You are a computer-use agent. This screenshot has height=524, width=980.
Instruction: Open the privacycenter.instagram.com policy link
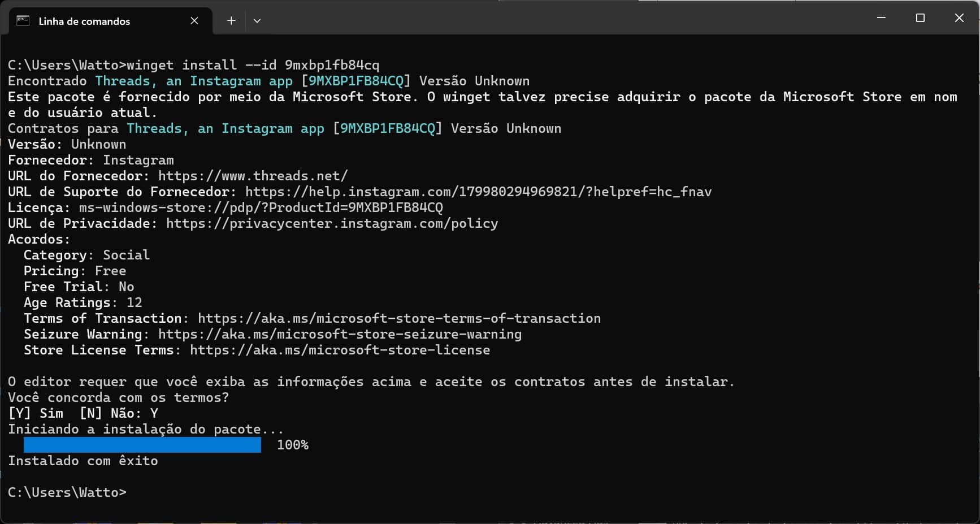coord(332,223)
